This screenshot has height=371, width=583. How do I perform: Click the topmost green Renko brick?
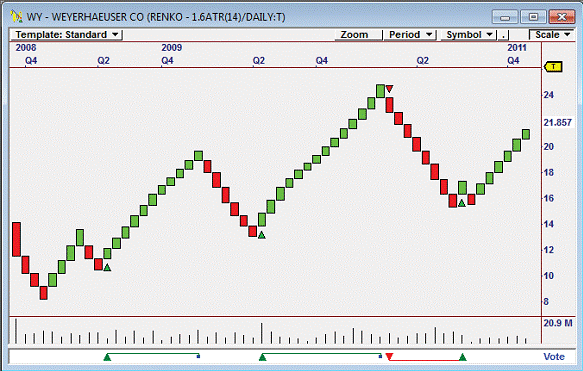point(380,91)
